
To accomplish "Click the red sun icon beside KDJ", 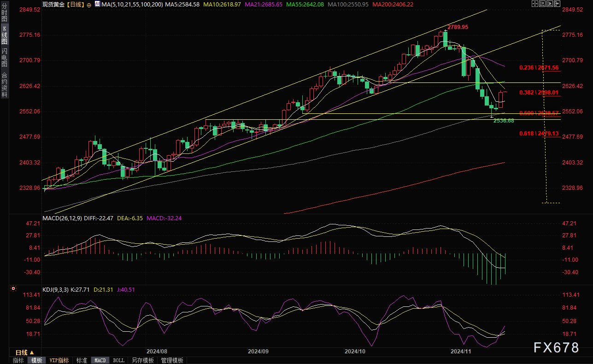I will coord(13,289).
